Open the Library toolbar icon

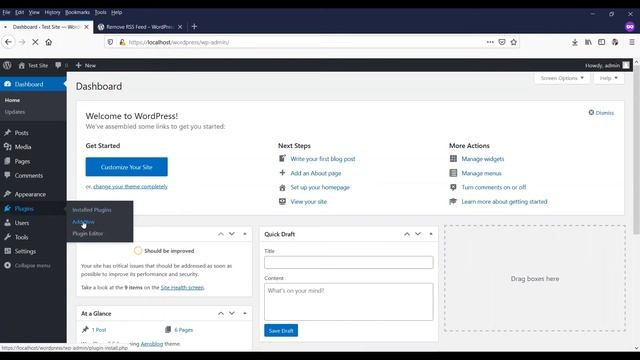coord(588,42)
